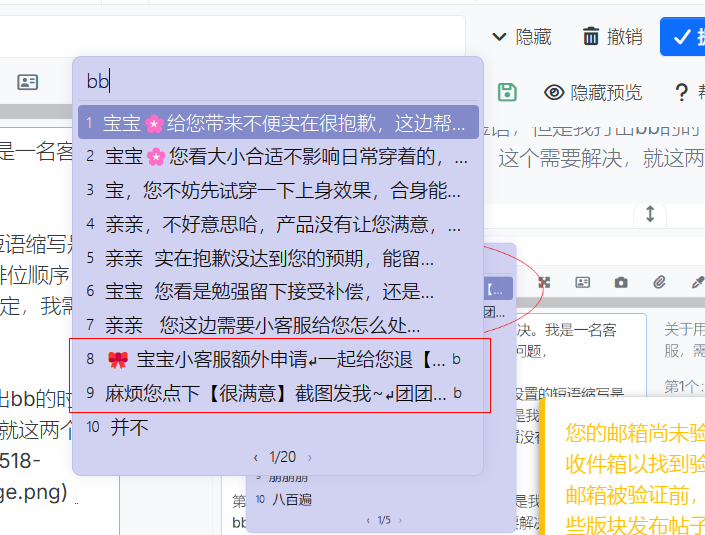
Task: Click the green save disk icon
Action: (x=507, y=92)
